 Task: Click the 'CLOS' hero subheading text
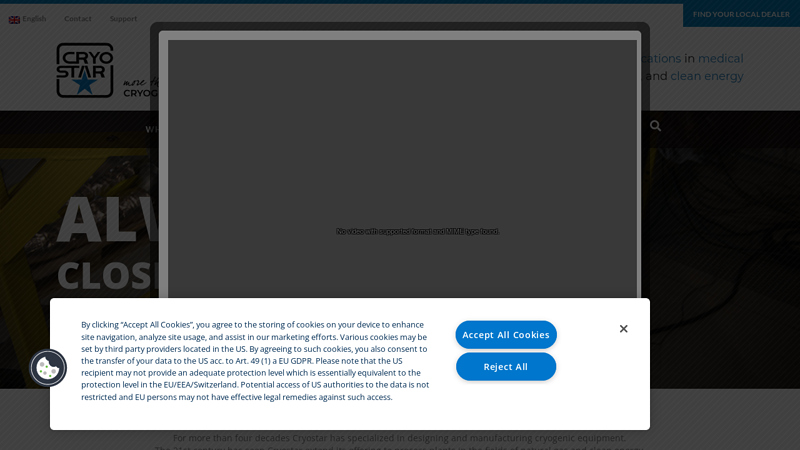pos(103,276)
